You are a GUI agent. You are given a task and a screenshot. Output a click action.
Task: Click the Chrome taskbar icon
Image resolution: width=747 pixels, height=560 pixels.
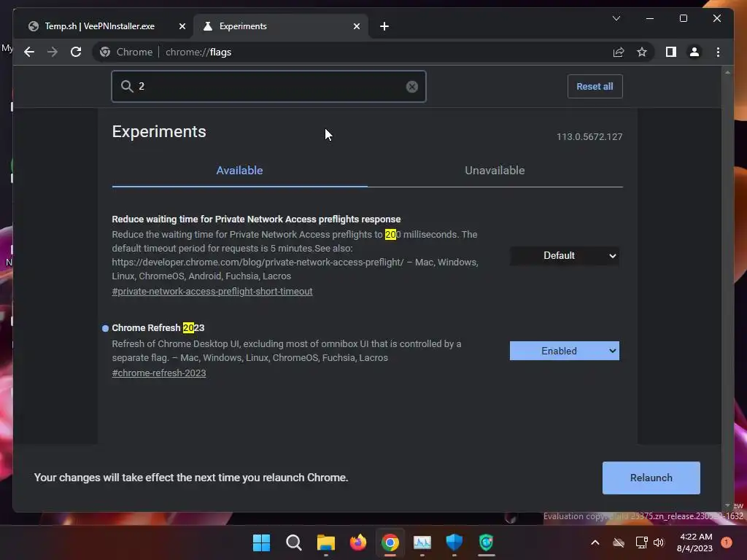click(x=390, y=542)
